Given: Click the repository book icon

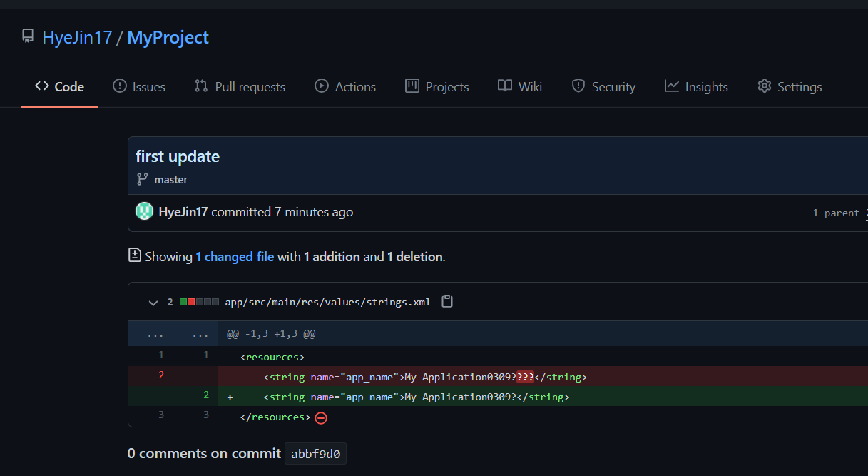Looking at the screenshot, I should pos(28,36).
